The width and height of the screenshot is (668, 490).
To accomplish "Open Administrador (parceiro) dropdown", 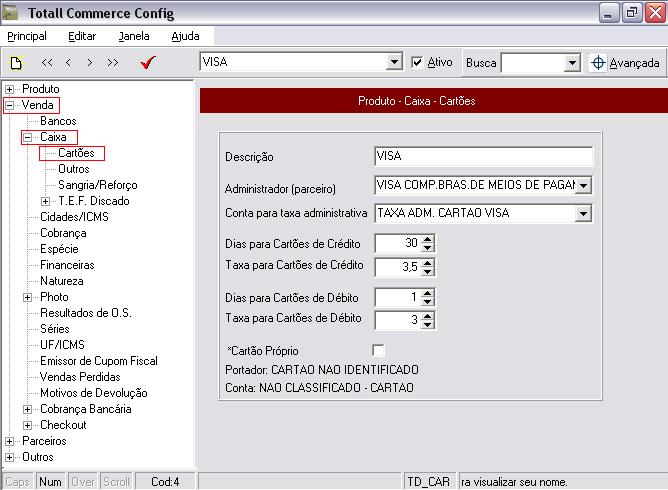I will [584, 185].
